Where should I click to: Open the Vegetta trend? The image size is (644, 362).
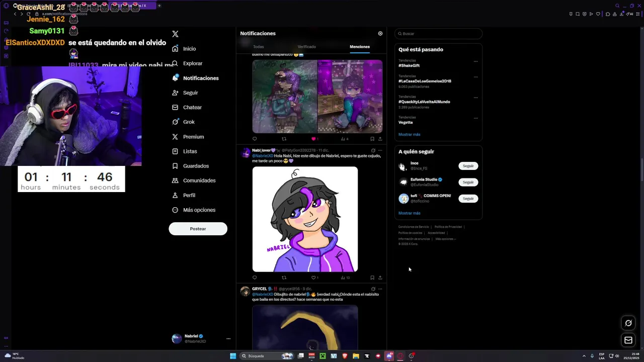406,123
